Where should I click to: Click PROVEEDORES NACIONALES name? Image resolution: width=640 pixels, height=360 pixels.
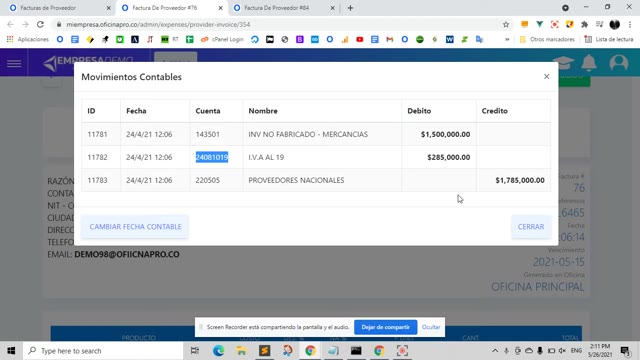(296, 180)
